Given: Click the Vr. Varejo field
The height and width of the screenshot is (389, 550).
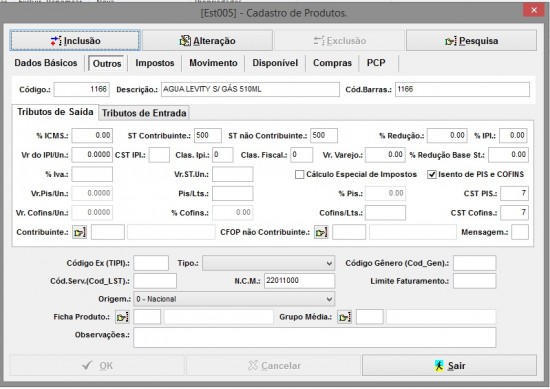Looking at the screenshot, I should tap(385, 155).
